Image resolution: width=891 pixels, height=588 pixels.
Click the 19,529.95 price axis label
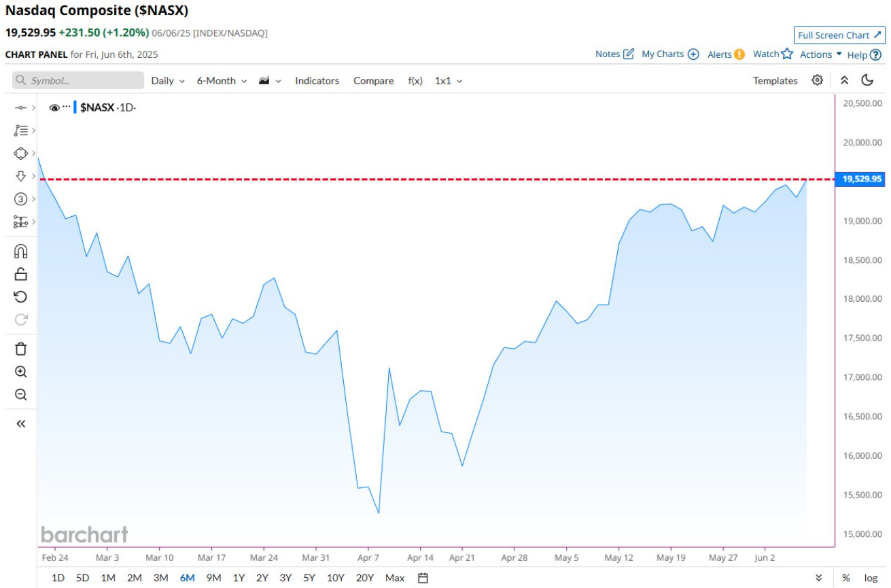point(861,179)
